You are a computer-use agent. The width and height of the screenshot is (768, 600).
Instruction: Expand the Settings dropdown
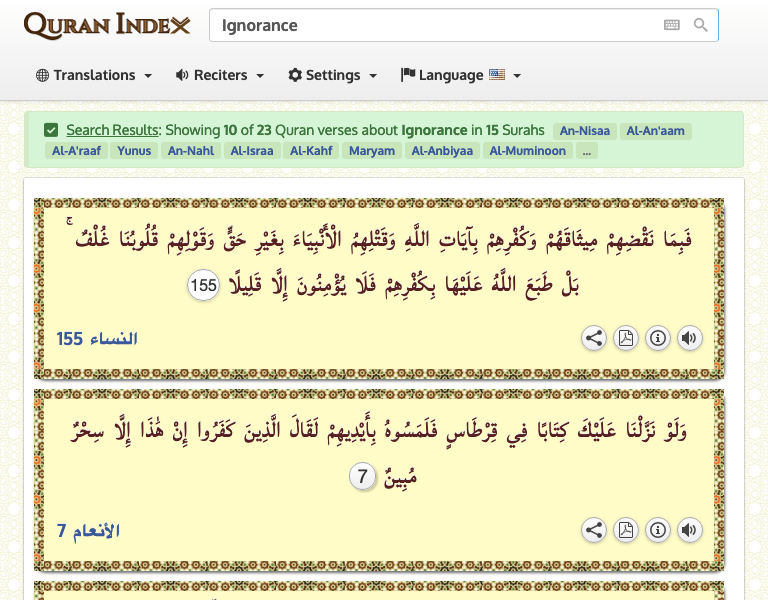point(333,75)
